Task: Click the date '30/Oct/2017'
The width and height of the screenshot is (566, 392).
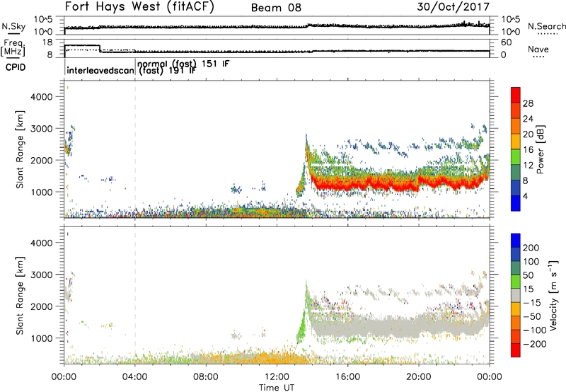Action: pyautogui.click(x=453, y=7)
